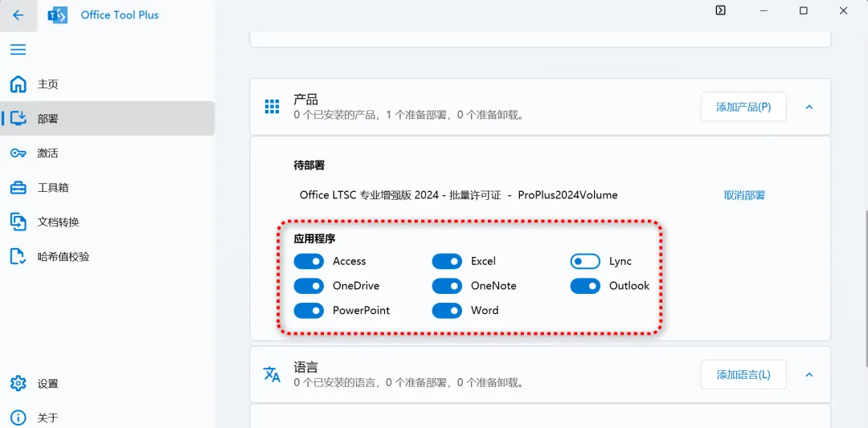Click the deploy icon beside 部署
The height and width of the screenshot is (428, 868).
click(18, 118)
